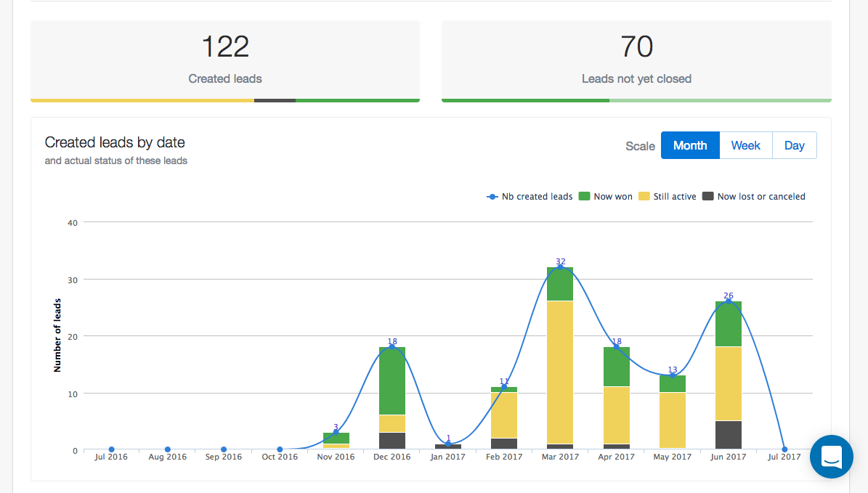The width and height of the screenshot is (868, 493).
Task: Set chart scale to Day
Action: click(x=794, y=145)
